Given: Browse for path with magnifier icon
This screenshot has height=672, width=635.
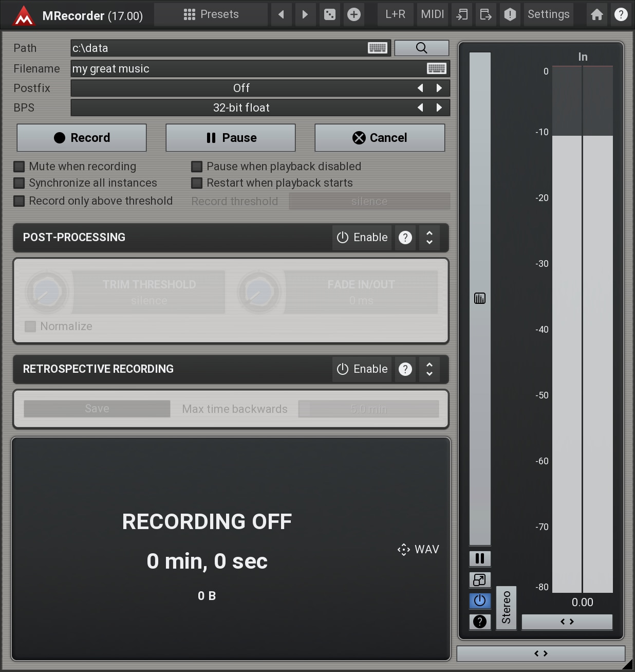Looking at the screenshot, I should [421, 48].
